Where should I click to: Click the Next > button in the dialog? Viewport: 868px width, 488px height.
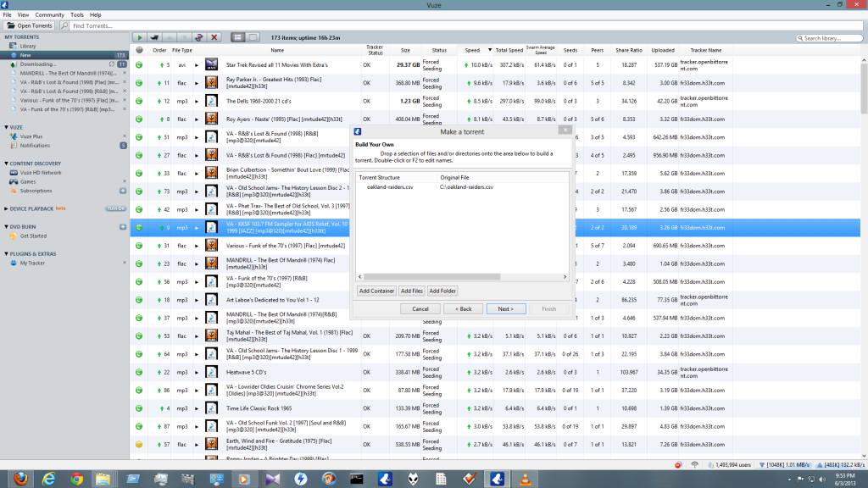click(x=506, y=308)
